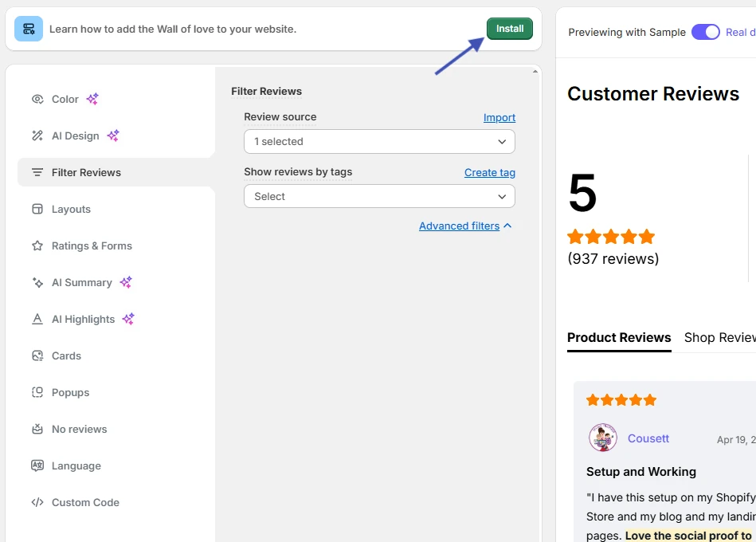756x542 pixels.
Task: Open Language settings
Action: (x=76, y=465)
